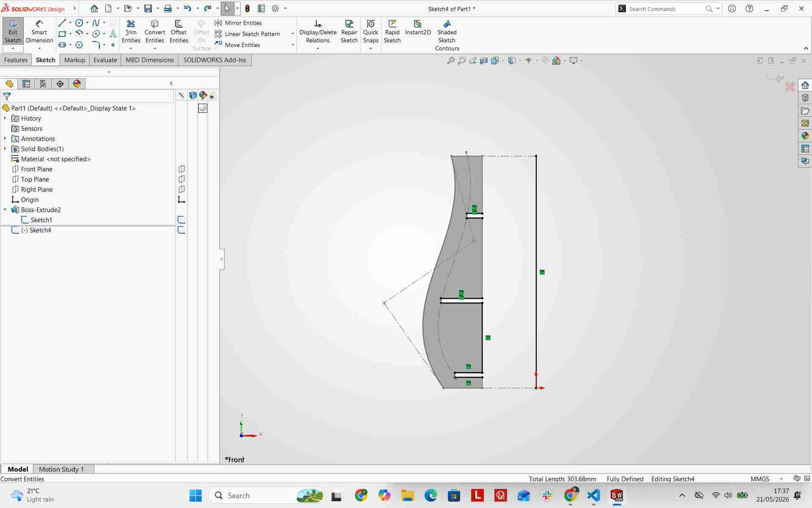Switch to the Markup tab
This screenshot has height=508, width=812.
(x=75, y=60)
